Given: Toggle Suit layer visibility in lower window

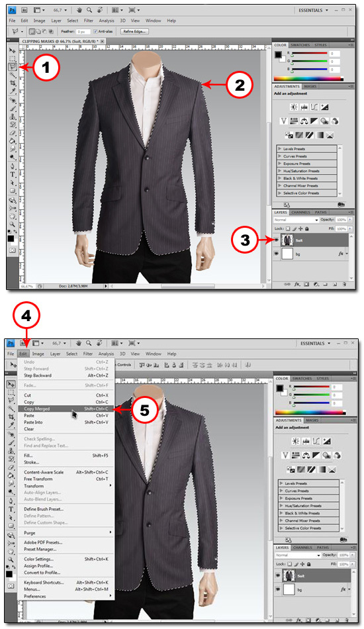Looking at the screenshot, I should coord(278,575).
